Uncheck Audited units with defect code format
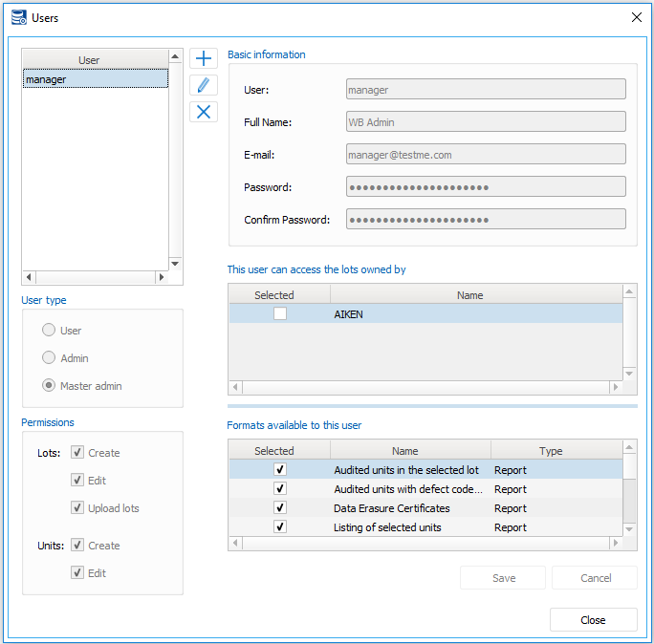The width and height of the screenshot is (654, 644). pos(280,488)
